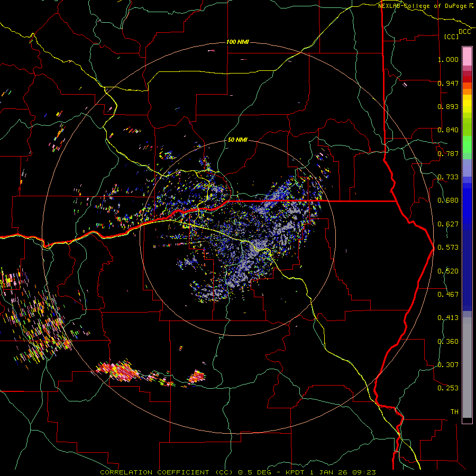This screenshot has height=476, width=476.
Task: Click the 0.253 color scale label
Action: [448, 388]
